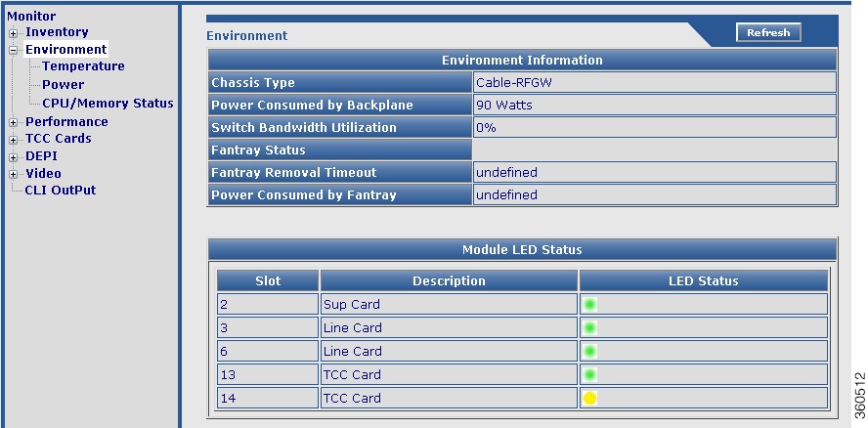Click the Module LED Status table header
The height and width of the screenshot is (428, 868).
[522, 250]
